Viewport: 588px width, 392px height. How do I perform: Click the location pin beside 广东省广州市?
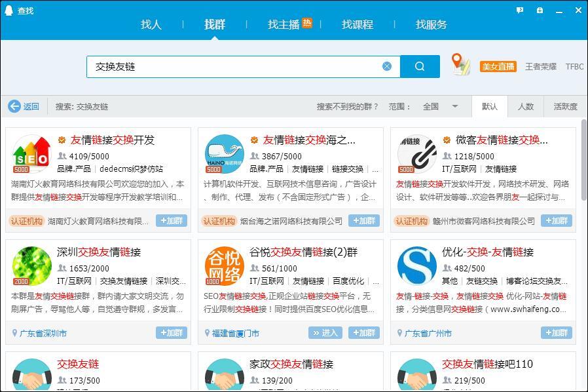[399, 333]
